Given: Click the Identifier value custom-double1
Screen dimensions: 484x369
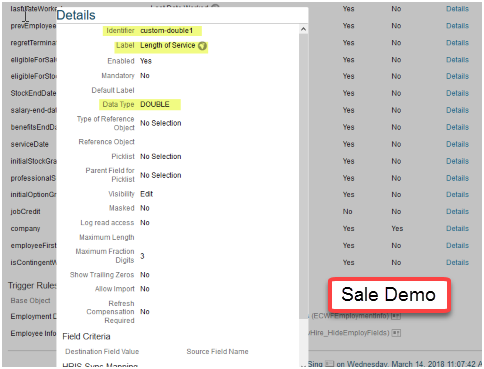Looking at the screenshot, I should (167, 31).
